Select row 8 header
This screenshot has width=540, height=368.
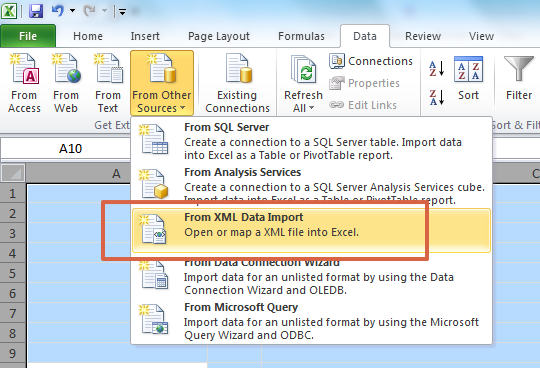pos(13,333)
